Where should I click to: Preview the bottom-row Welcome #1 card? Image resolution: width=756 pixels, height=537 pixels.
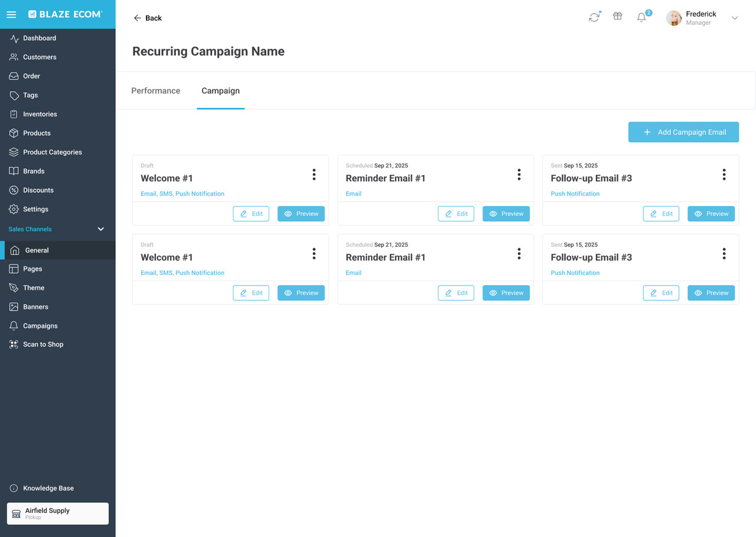[x=301, y=293]
